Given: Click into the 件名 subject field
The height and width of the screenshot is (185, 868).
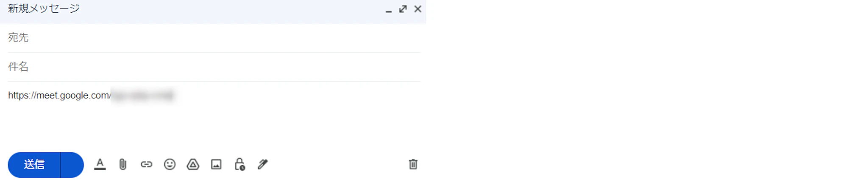Looking at the screenshot, I should [214, 67].
